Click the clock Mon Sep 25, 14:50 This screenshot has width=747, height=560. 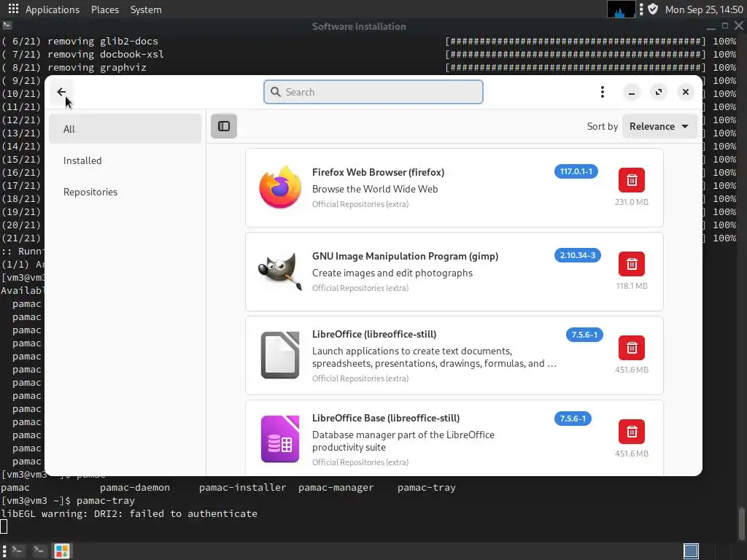[704, 9]
